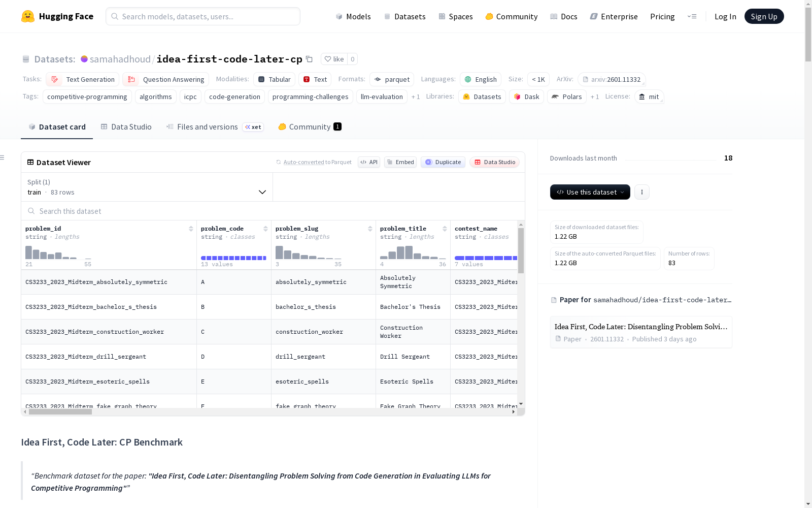Image resolution: width=812 pixels, height=508 pixels.
Task: Open the three-dot menu beside Use this dataset
Action: (642, 192)
